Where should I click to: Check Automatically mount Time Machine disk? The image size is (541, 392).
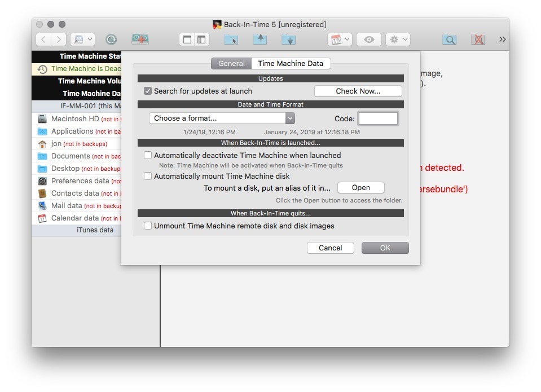[x=148, y=176]
